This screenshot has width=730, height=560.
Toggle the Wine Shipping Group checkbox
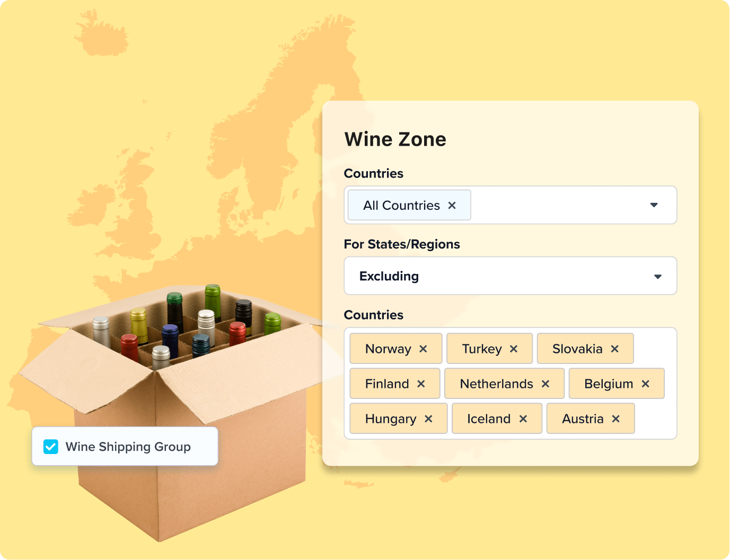click(51, 447)
